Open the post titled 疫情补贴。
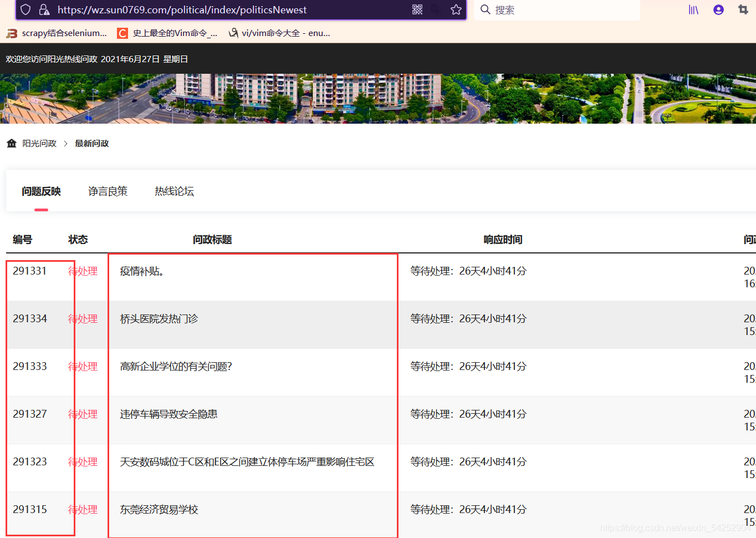 (142, 271)
